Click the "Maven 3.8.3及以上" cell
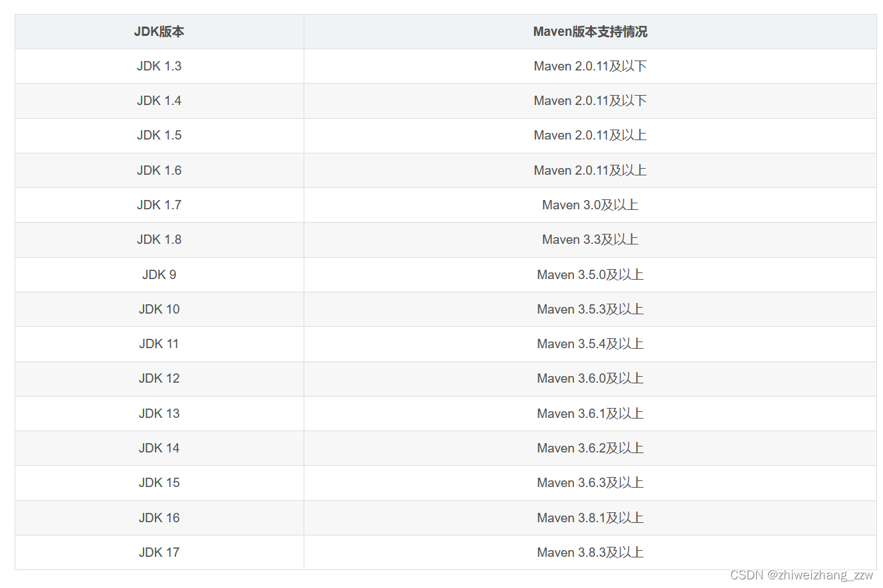 pos(590,553)
